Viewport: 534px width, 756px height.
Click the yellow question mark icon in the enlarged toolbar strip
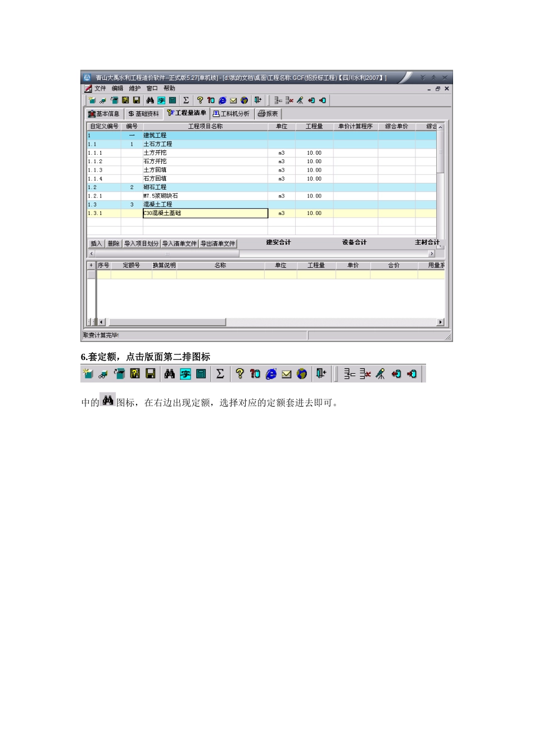[x=240, y=373]
